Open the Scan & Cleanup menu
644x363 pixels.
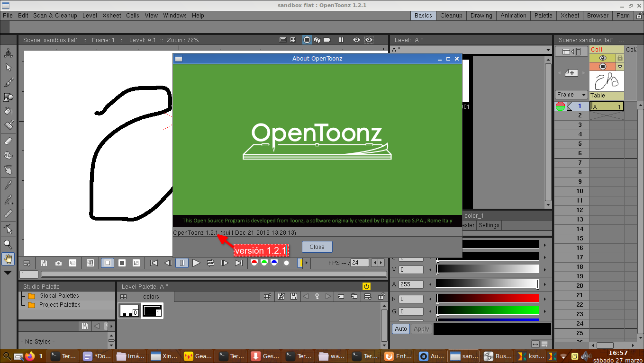tap(55, 15)
